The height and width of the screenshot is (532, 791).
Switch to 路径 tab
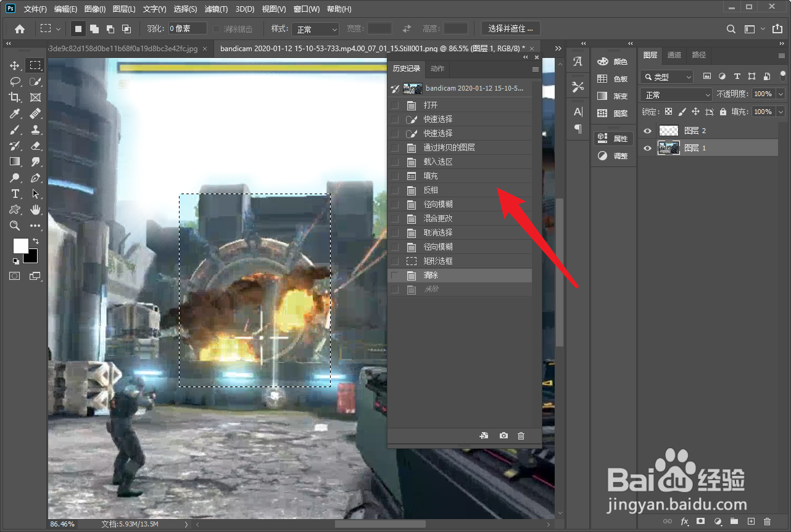(699, 55)
